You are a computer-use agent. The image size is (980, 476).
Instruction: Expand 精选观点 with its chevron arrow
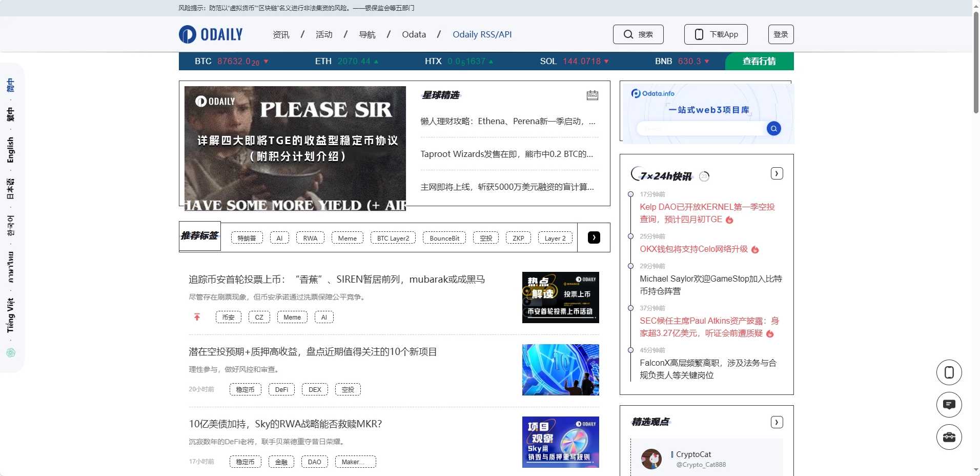click(777, 422)
